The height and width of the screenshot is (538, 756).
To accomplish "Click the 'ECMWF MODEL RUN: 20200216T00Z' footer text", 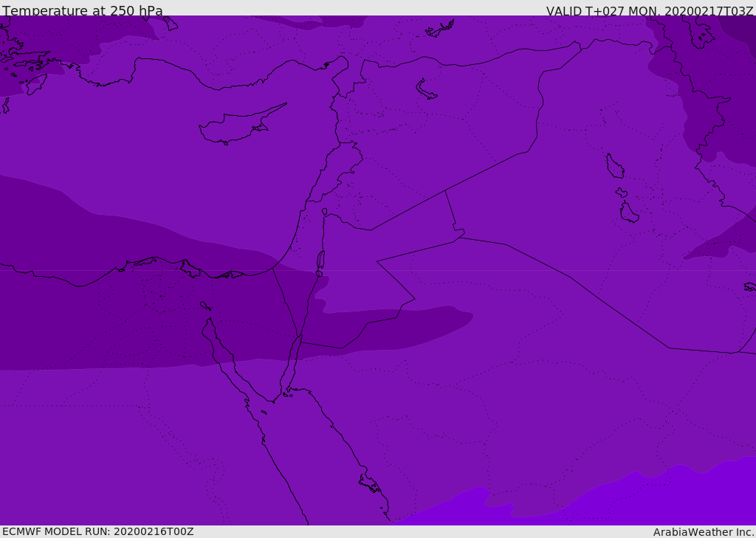I will [98, 531].
